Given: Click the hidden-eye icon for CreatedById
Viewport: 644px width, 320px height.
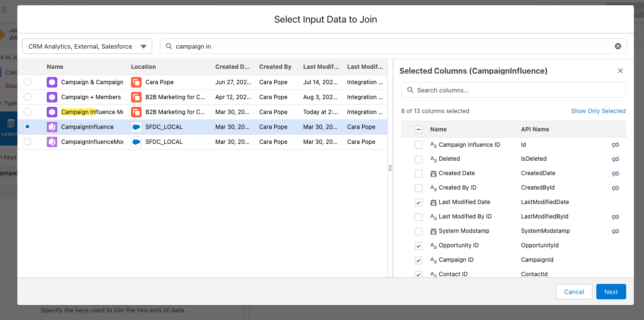Looking at the screenshot, I should 615,188.
